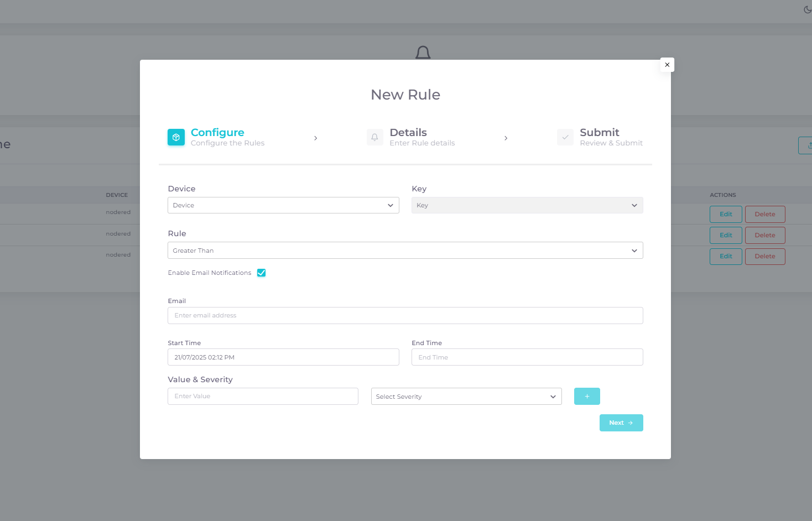
Task: Click the Details step bell icon
Action: tap(374, 137)
